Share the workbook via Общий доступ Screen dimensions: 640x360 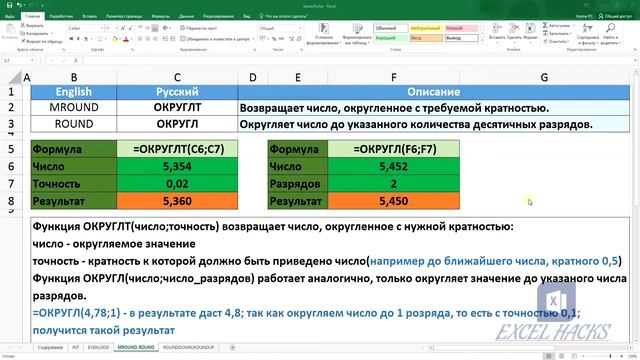[x=616, y=16]
